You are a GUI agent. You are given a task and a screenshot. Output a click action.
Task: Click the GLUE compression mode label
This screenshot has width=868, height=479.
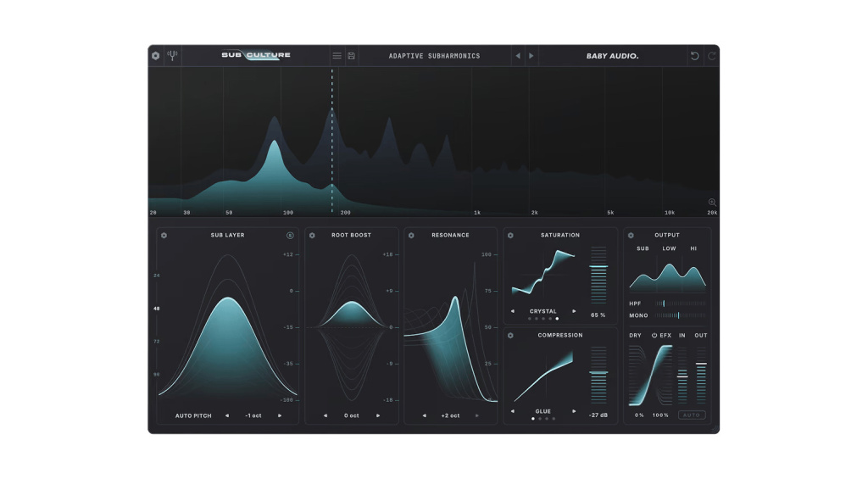tap(543, 411)
